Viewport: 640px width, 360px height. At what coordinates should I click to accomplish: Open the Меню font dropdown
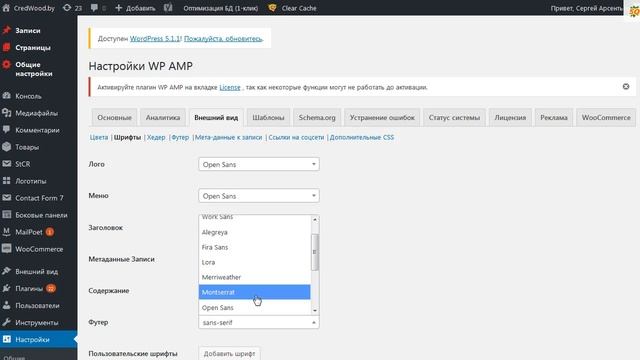click(x=259, y=196)
